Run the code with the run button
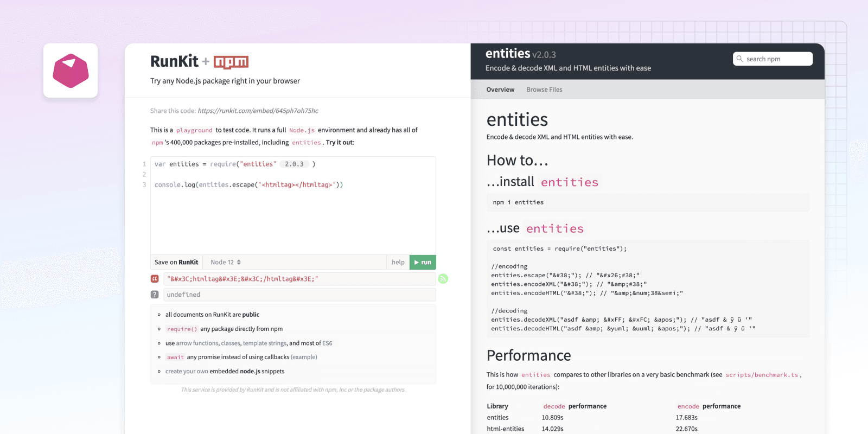868x434 pixels. coord(423,262)
